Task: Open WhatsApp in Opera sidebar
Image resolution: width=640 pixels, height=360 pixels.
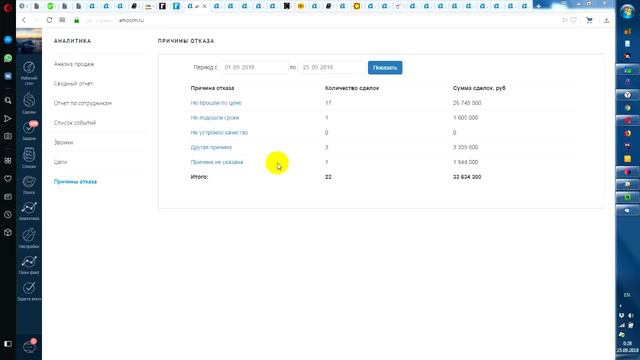Action: [x=8, y=58]
